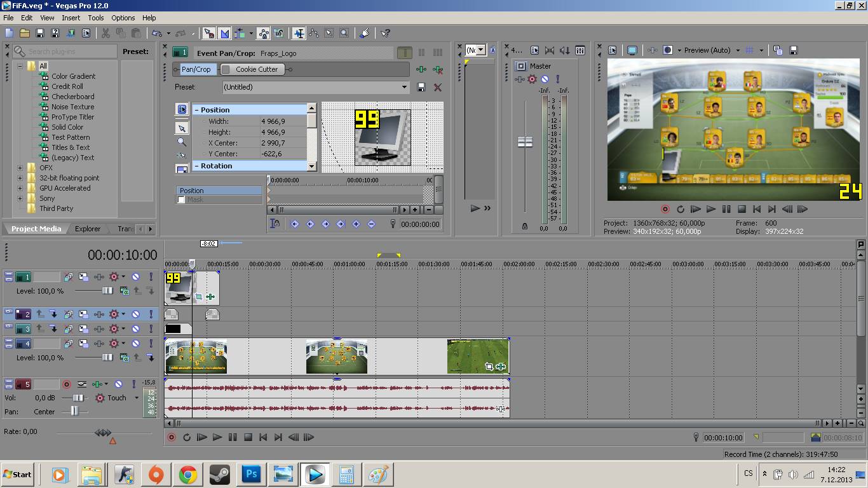Click Save Preset icon in Pan/Crop
This screenshot has width=868, height=488.
click(421, 87)
